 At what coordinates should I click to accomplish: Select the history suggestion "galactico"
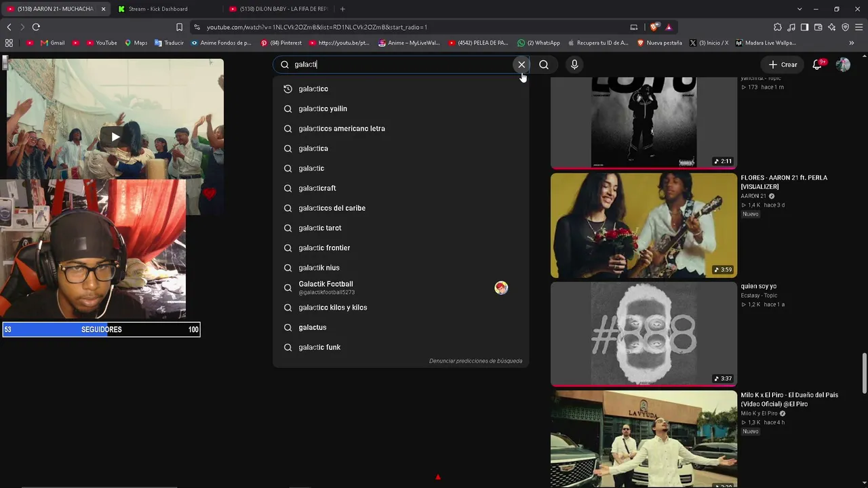pos(401,89)
